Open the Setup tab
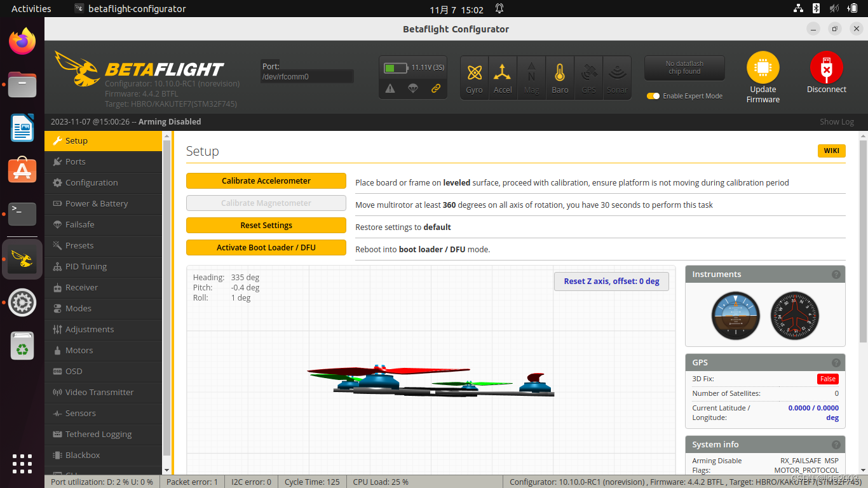Viewport: 868px width, 488px height. point(103,141)
